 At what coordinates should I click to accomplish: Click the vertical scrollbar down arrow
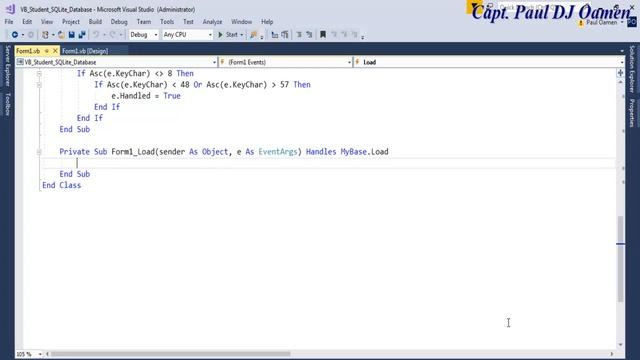(x=620, y=345)
